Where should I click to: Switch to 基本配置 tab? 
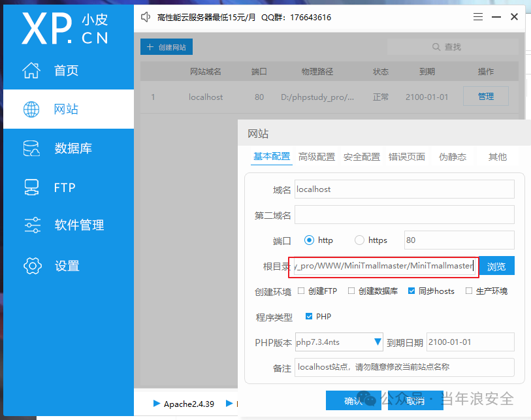[x=272, y=157]
